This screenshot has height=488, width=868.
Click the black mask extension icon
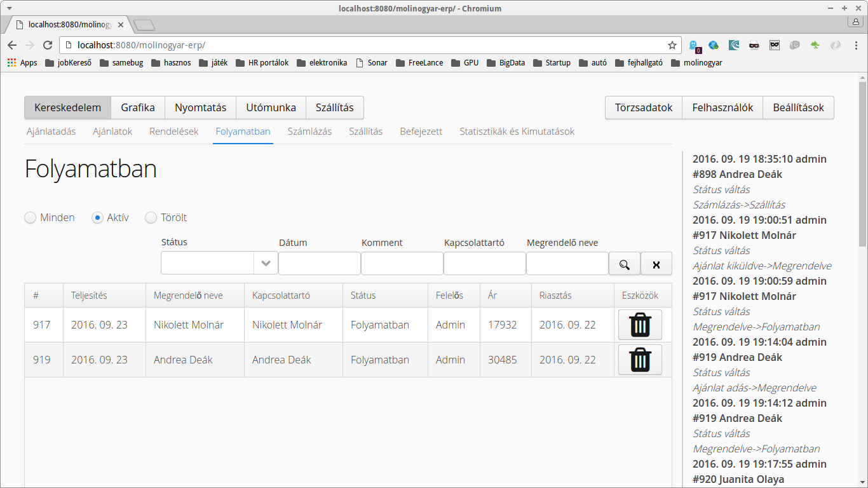pyautogui.click(x=775, y=45)
